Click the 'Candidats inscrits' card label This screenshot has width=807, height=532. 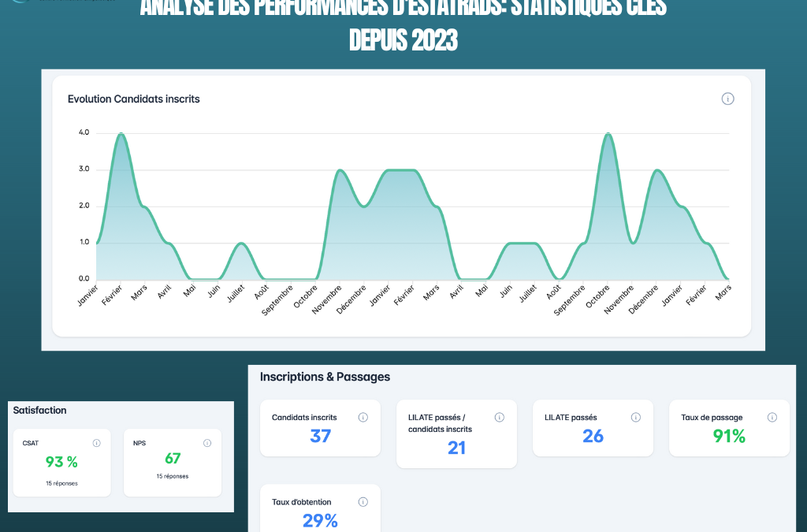pyautogui.click(x=304, y=417)
